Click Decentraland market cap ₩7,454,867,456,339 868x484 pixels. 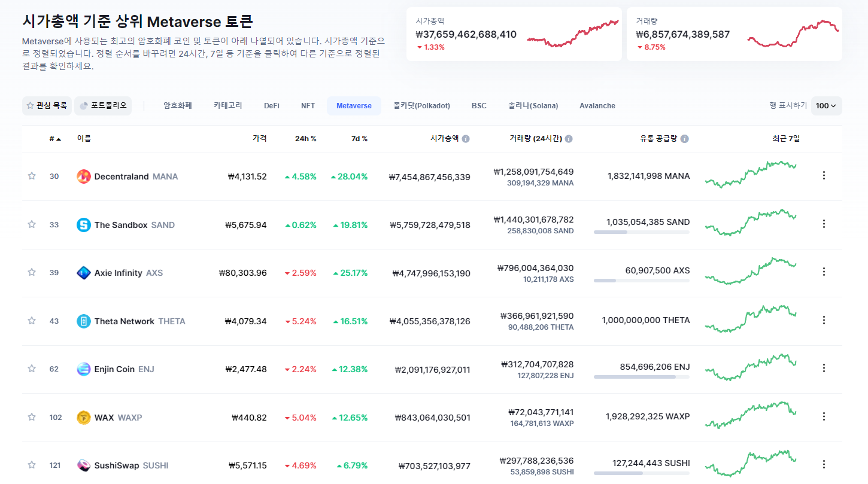tap(429, 177)
